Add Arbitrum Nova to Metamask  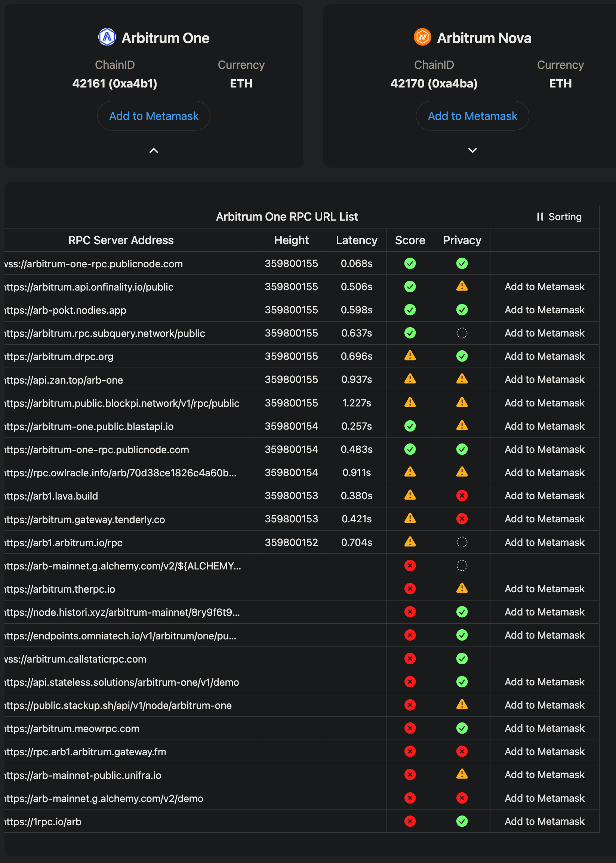(x=472, y=116)
